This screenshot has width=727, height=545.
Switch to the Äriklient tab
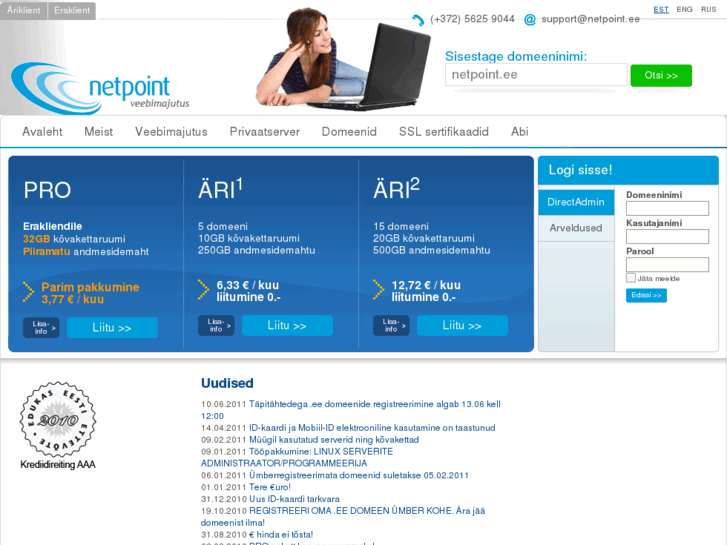24,11
